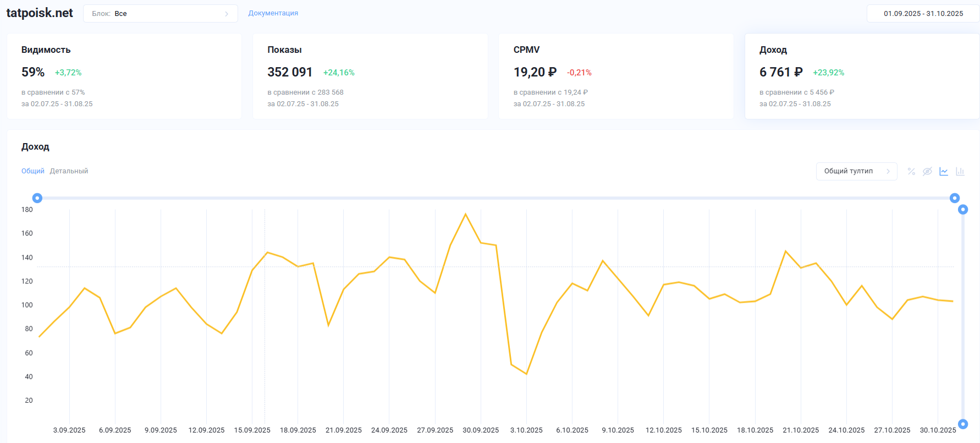Image resolution: width=980 pixels, height=443 pixels.
Task: Switch to the Детальный tab
Action: click(69, 171)
